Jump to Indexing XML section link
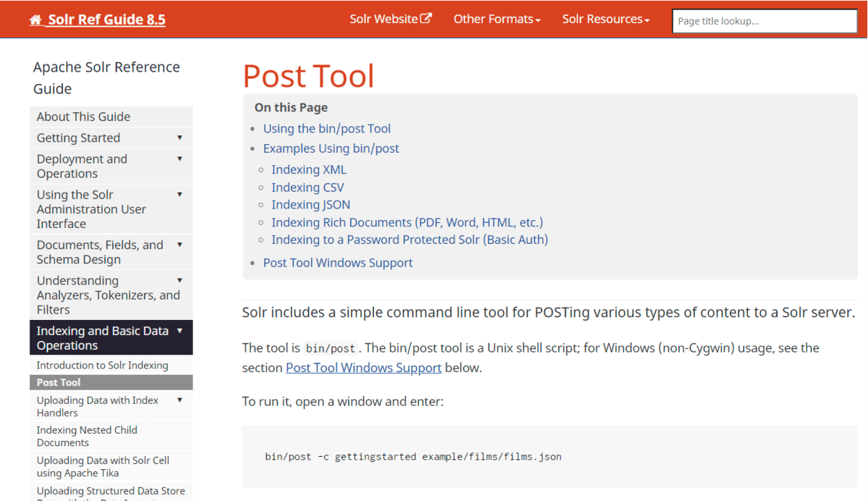The width and height of the screenshot is (868, 501). 309,169
